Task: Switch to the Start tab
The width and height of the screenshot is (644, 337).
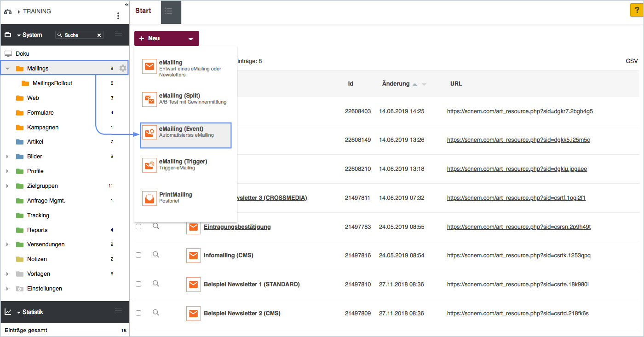Action: coord(143,11)
